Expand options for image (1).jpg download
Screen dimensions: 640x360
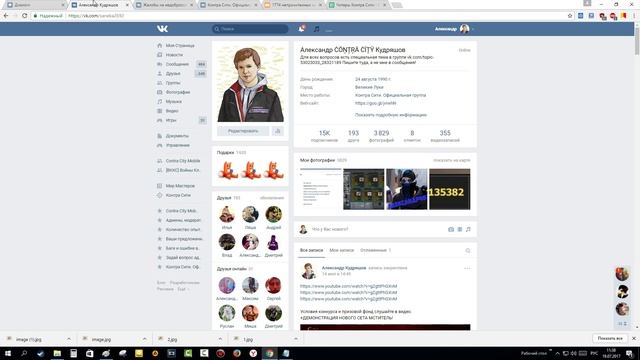[x=69, y=339]
